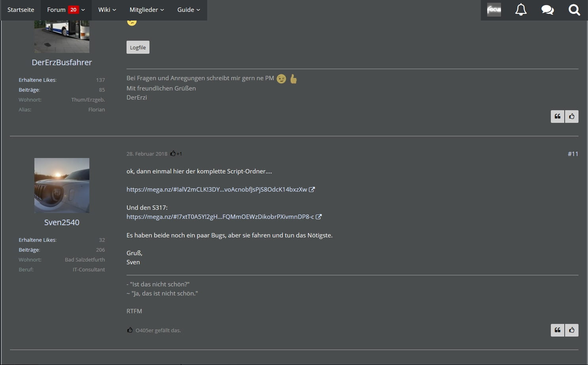Quote DerErzBusfahrer's post
Viewport: 588px width, 365px height.
(x=558, y=117)
